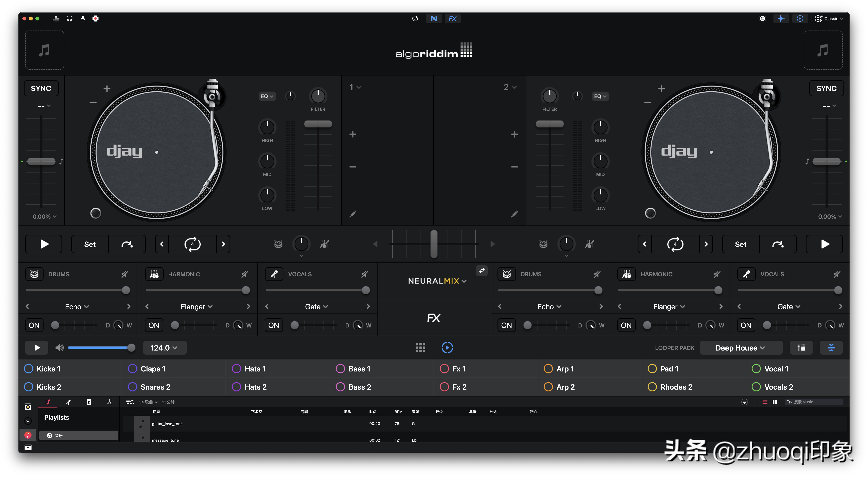Click the left deck edit pencil icon
Image resolution: width=868 pixels, height=477 pixels.
[352, 214]
